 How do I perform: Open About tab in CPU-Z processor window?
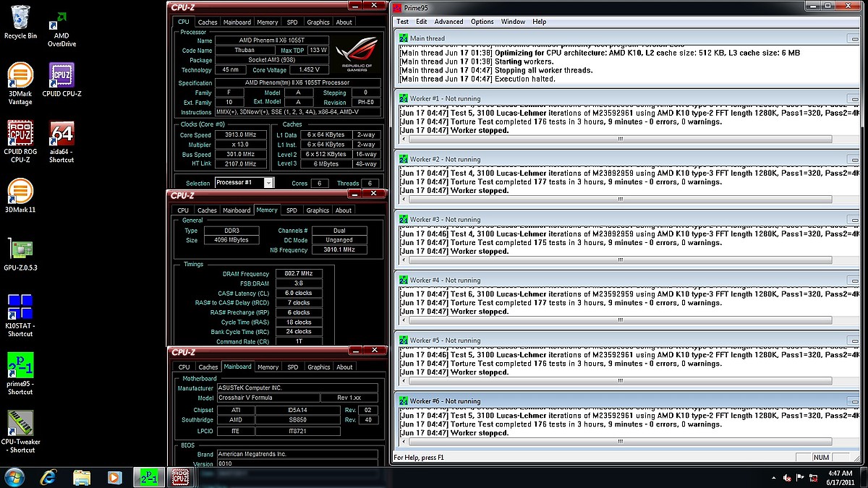tap(344, 22)
